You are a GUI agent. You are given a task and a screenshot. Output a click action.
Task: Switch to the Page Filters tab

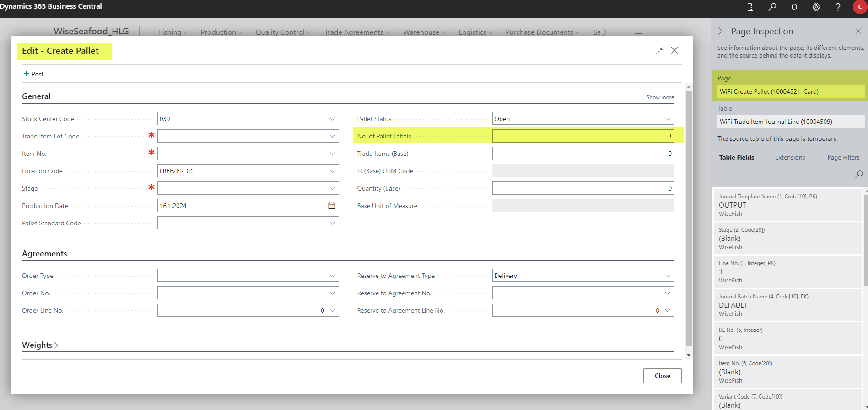tap(843, 157)
